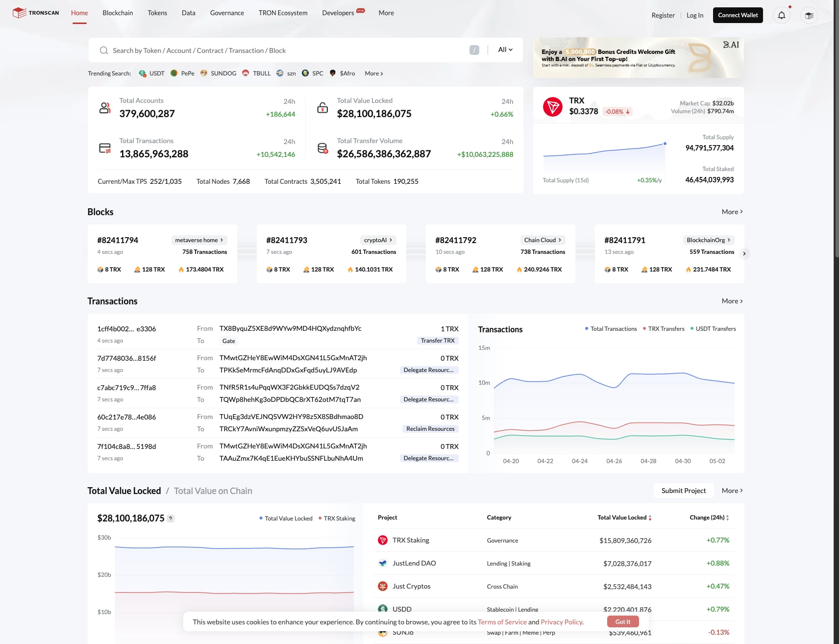Expand More trending searches
Viewport: 839px width, 644px height.
374,74
